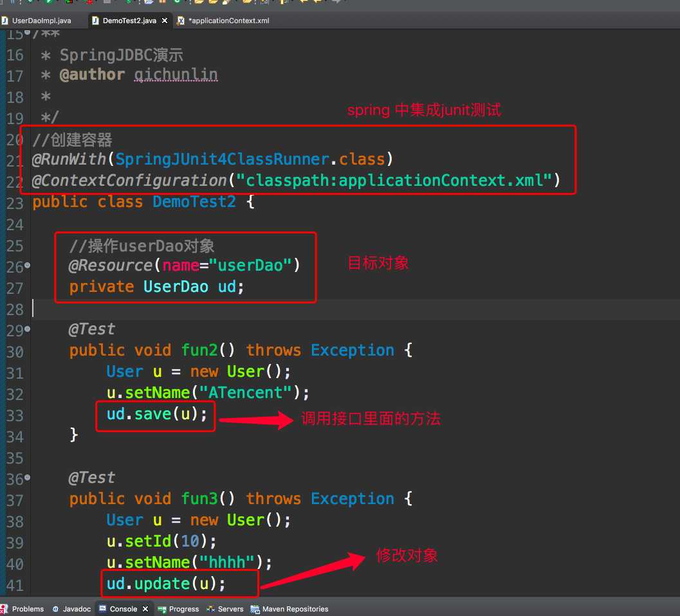The width and height of the screenshot is (680, 616).
Task: Collapse the fun3 method fold at line 36
Action: point(27,477)
